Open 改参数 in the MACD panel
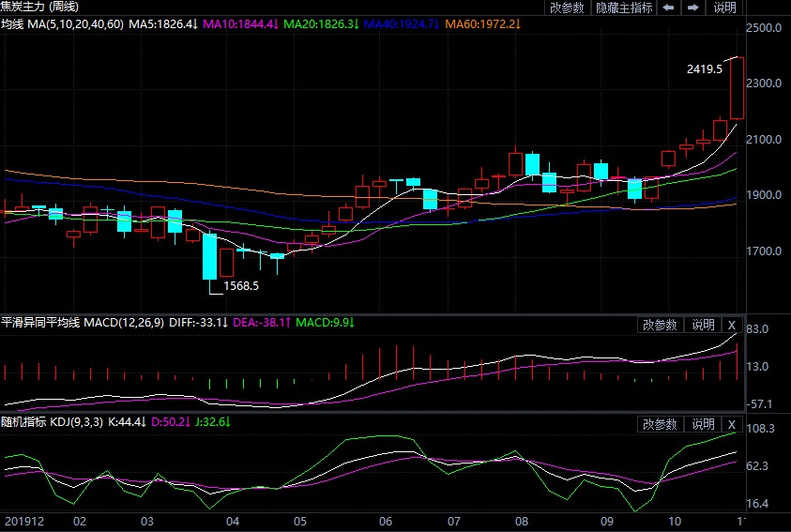Screen dimensions: 791x532 (x=660, y=325)
